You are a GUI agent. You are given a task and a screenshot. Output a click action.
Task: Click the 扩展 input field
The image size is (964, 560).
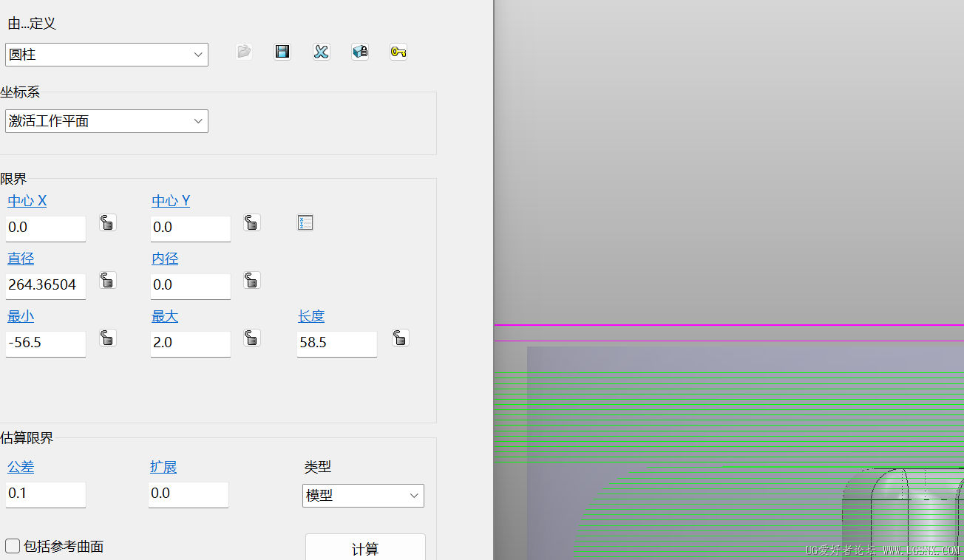(x=189, y=494)
